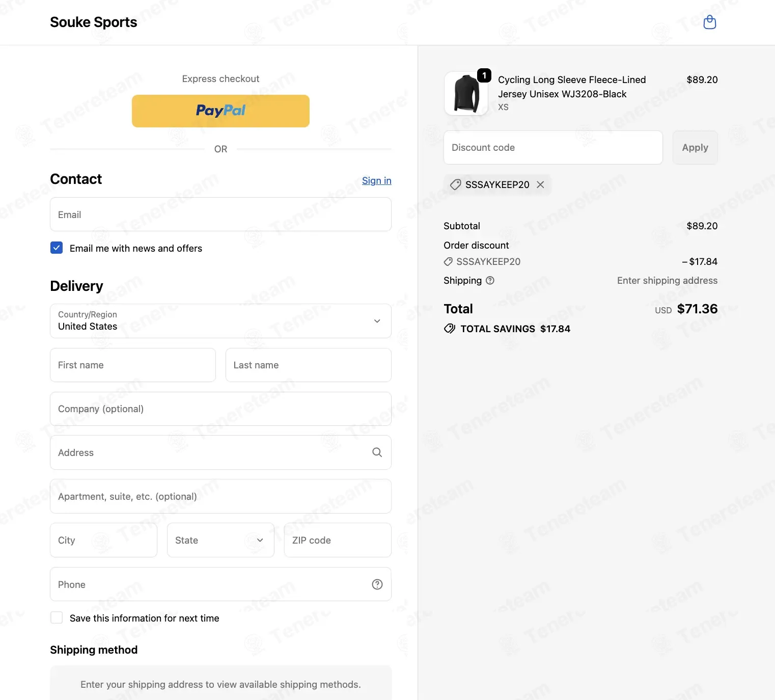The width and height of the screenshot is (775, 700).
Task: Focus the Email input field
Action: click(220, 214)
